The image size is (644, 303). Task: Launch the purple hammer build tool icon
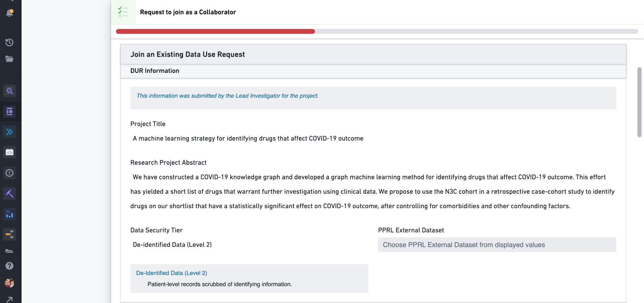10,194
